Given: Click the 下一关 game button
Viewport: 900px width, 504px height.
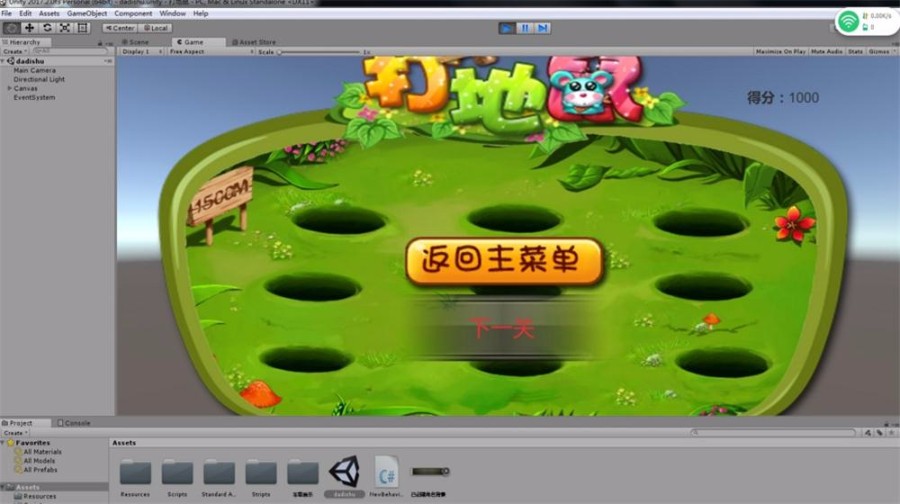Looking at the screenshot, I should pyautogui.click(x=503, y=329).
